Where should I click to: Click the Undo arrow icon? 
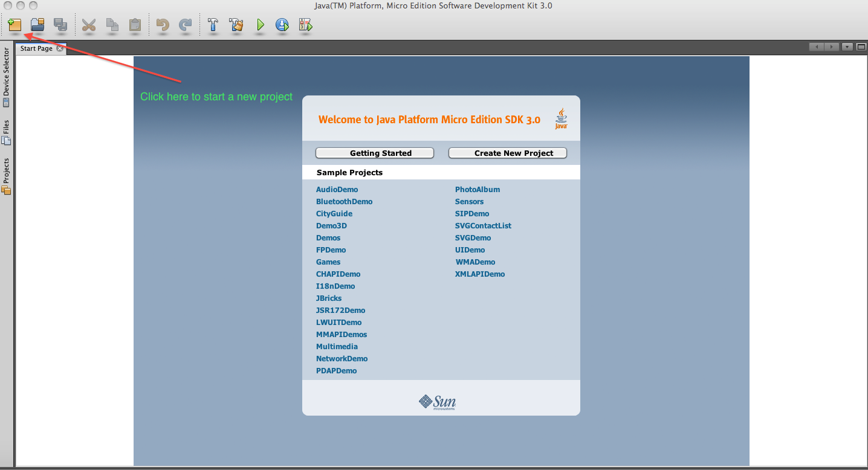(x=163, y=25)
